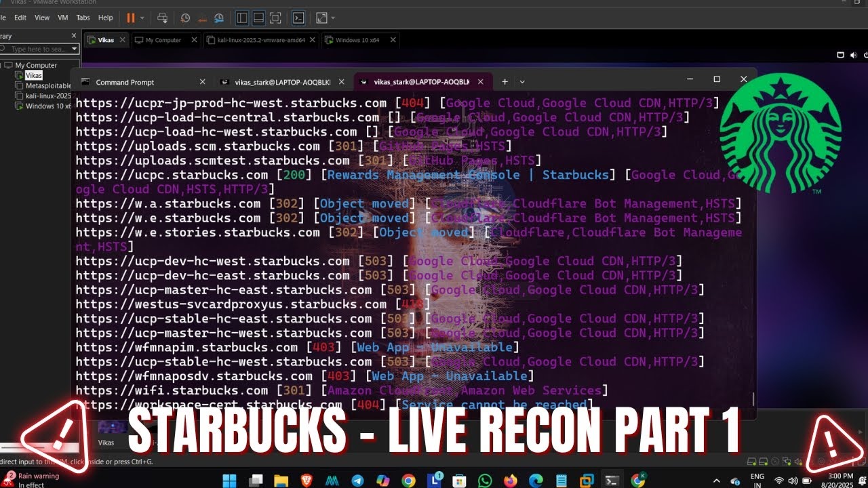Launch Brave browser from the taskbar
The image size is (868, 488).
click(x=307, y=481)
